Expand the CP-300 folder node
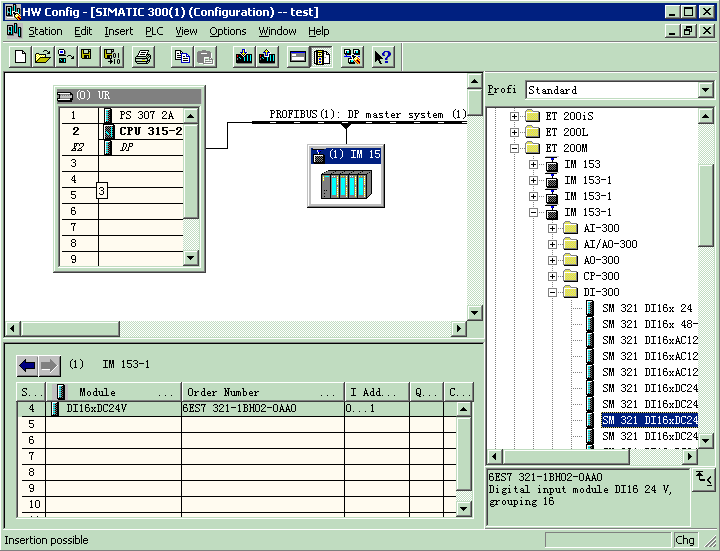 click(553, 276)
